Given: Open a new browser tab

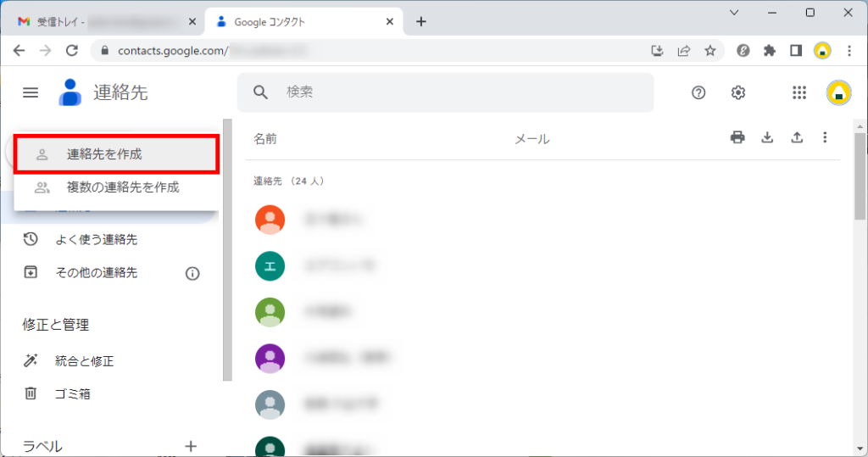Looking at the screenshot, I should [x=421, y=21].
